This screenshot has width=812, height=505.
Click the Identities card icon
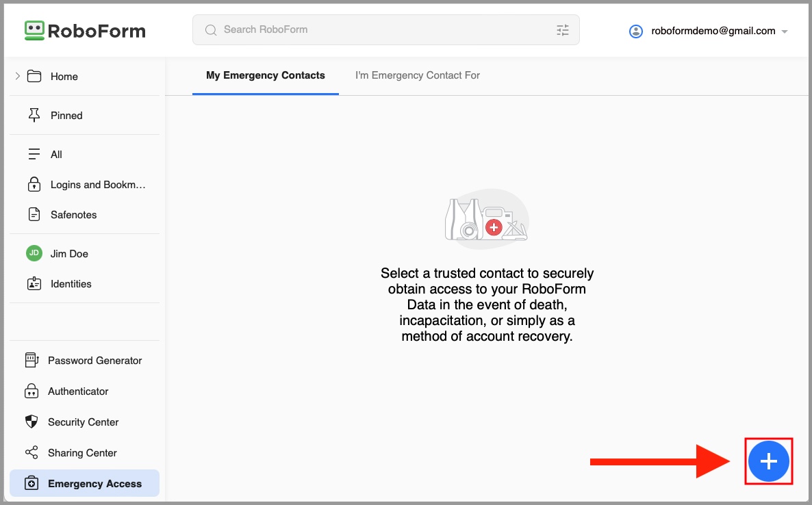tap(34, 283)
